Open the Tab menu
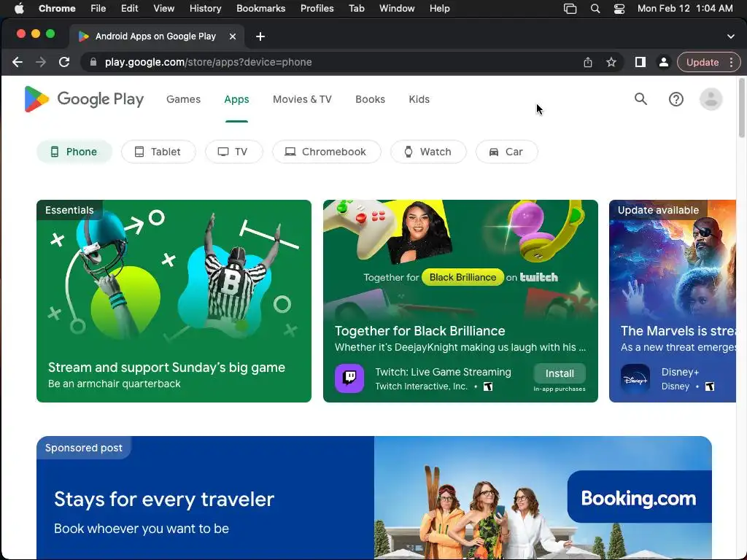This screenshot has height=560, width=747. 356,8
